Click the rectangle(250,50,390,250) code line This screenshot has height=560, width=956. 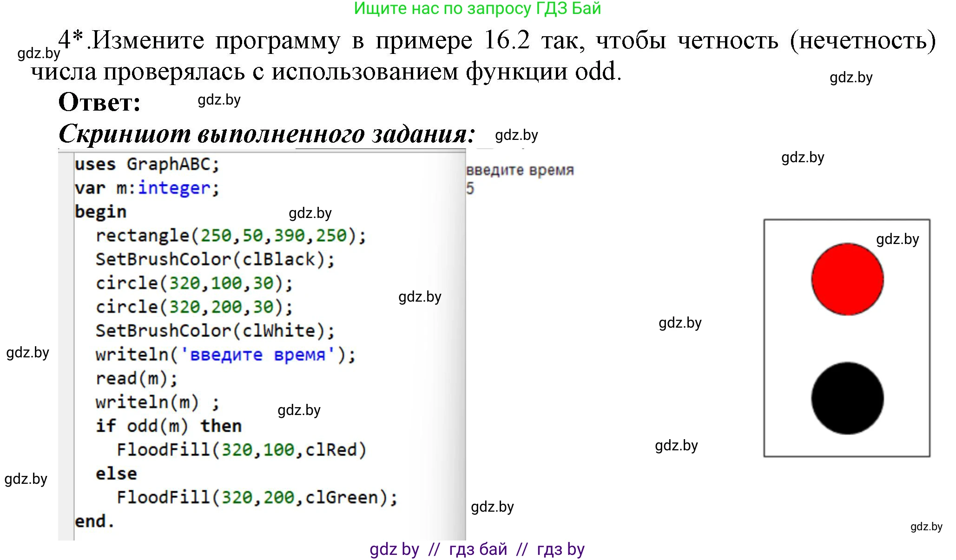(231, 236)
